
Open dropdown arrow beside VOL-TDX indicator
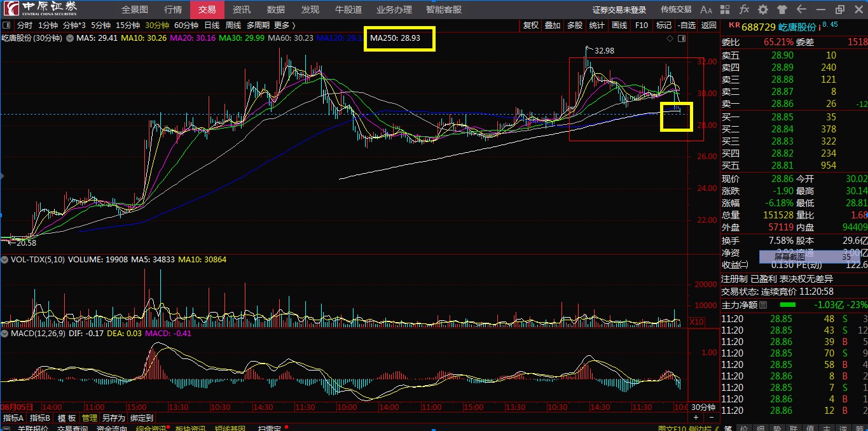coord(5,260)
